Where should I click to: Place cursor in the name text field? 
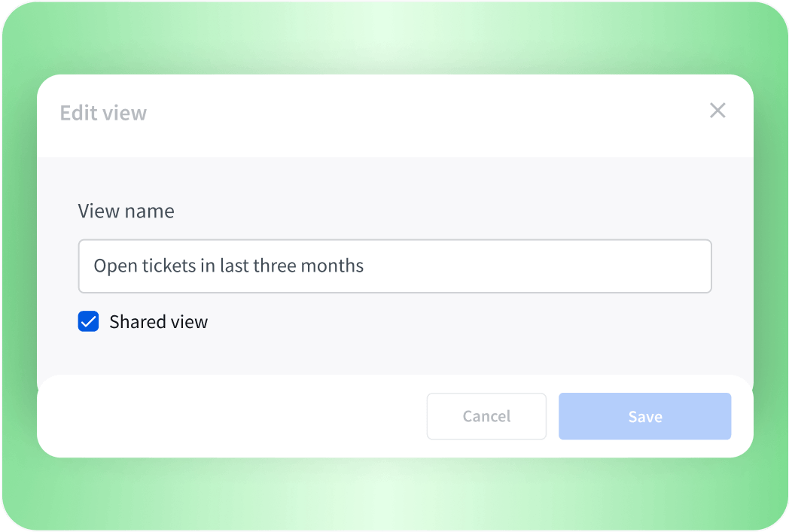pyautogui.click(x=395, y=266)
